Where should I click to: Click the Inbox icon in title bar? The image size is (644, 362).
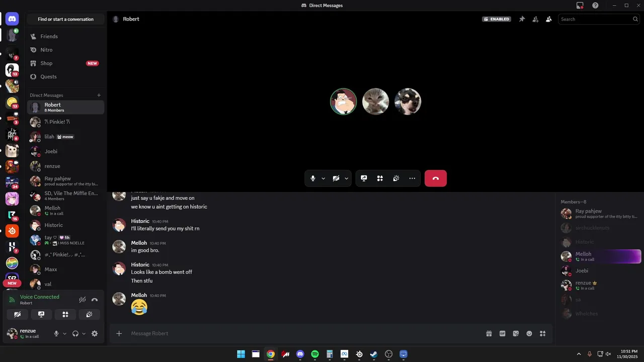[x=580, y=6]
